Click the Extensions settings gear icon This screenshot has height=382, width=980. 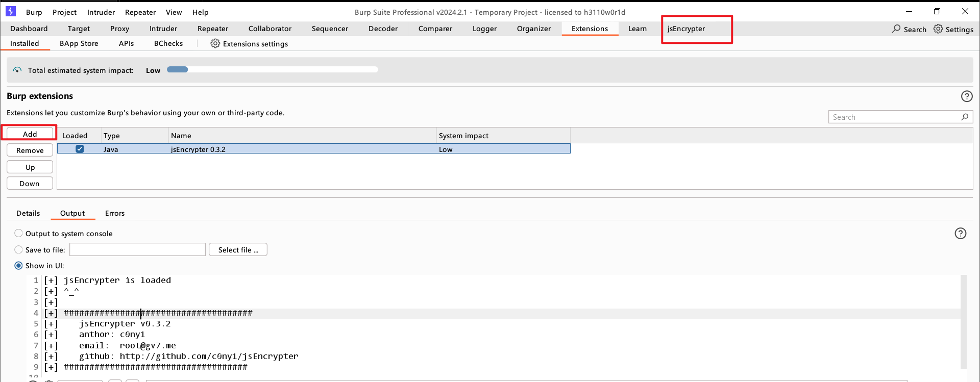click(x=215, y=44)
